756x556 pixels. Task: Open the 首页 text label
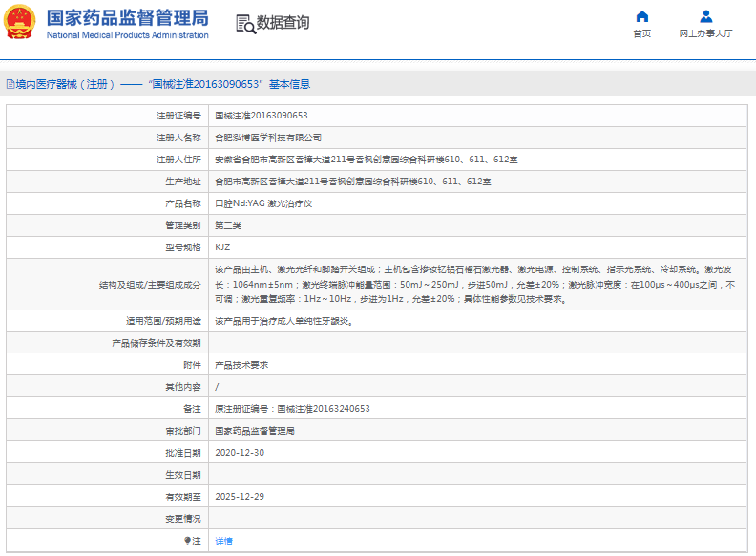click(x=641, y=33)
